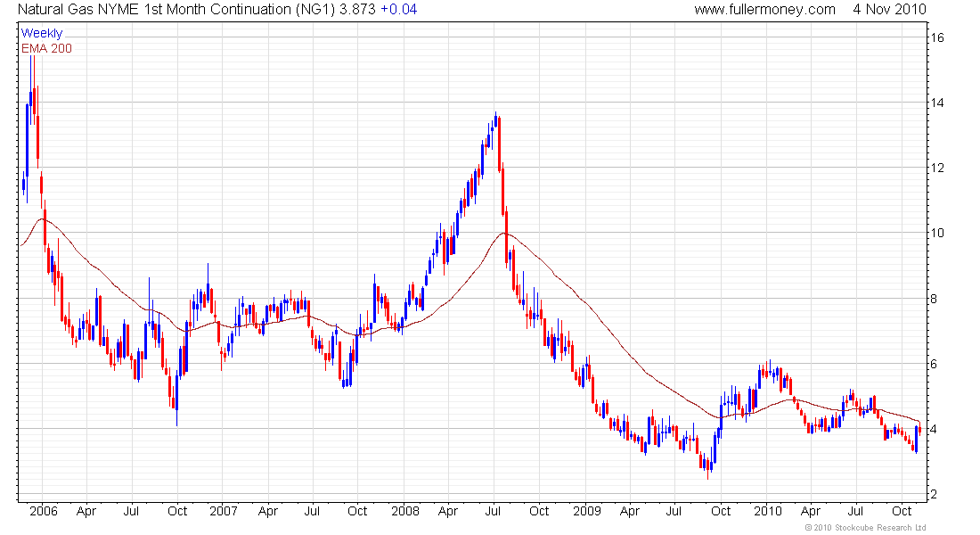Click the 'Jul' label after 2006
The width and height of the screenshot is (980, 535).
pos(131,511)
